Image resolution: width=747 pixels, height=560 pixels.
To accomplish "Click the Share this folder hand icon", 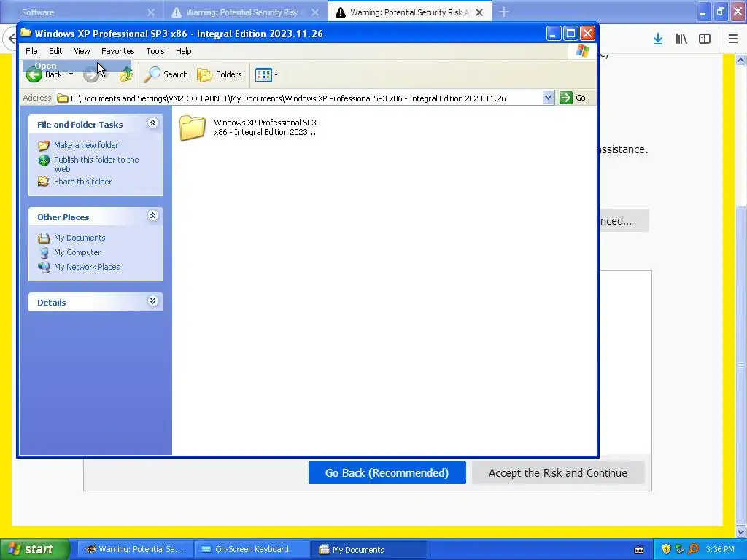I will tap(44, 182).
